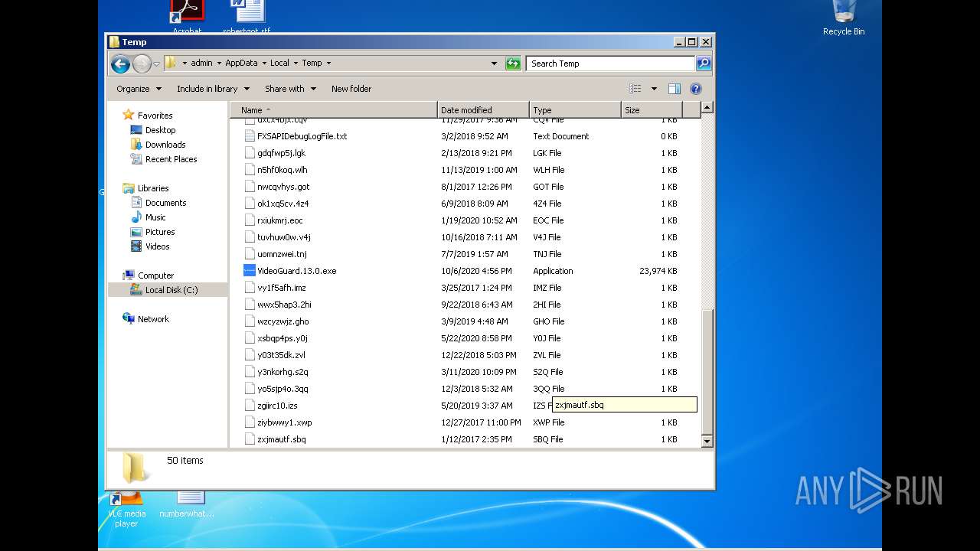The image size is (980, 551).
Task: Open the Pictures library
Action: tap(160, 232)
